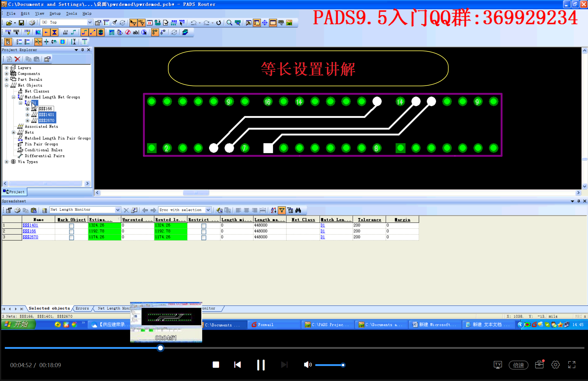The image size is (588, 381).
Task: Redo the last action in toolbar
Action: (206, 23)
